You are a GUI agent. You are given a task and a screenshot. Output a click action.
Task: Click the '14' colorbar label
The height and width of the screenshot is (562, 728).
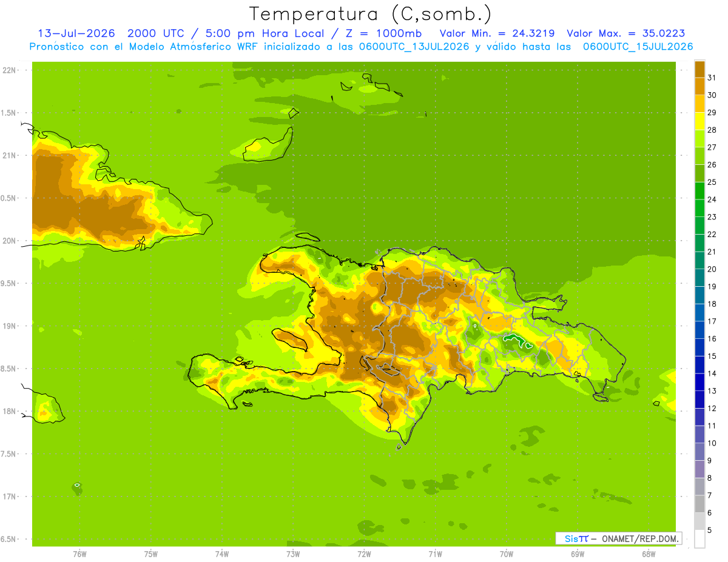click(x=712, y=373)
